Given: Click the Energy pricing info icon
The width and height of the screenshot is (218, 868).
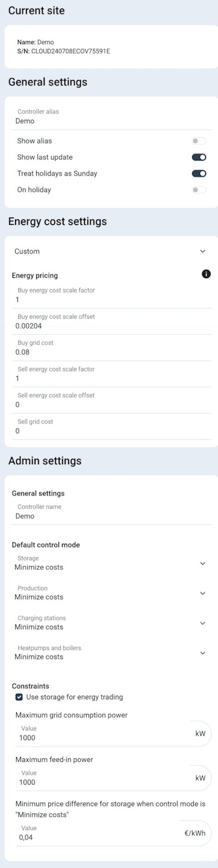Looking at the screenshot, I should (x=207, y=274).
